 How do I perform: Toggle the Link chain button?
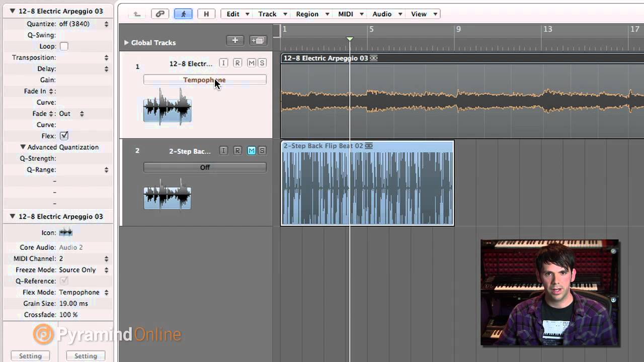pyautogui.click(x=160, y=14)
